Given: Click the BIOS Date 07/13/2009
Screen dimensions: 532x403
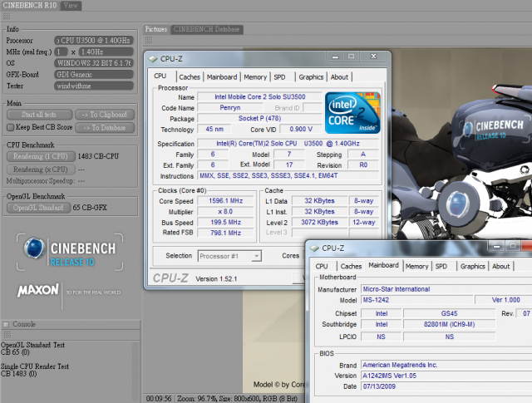Looking at the screenshot, I should [x=446, y=386].
